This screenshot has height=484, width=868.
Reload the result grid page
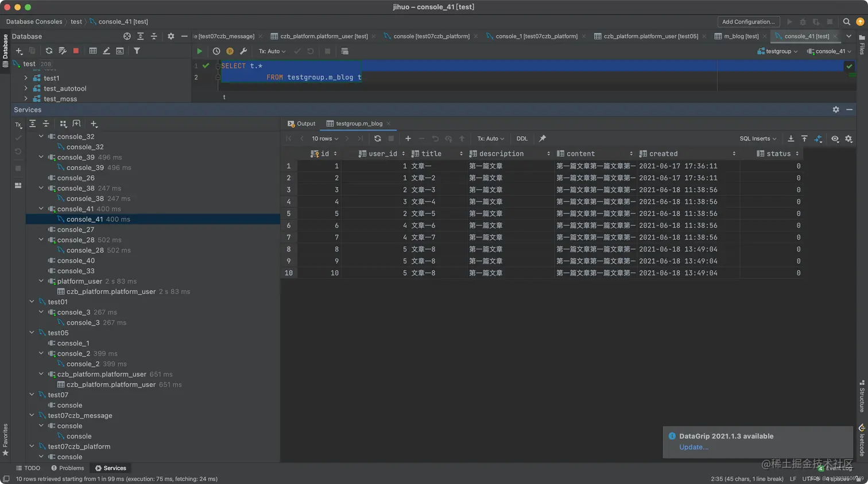[x=377, y=138]
